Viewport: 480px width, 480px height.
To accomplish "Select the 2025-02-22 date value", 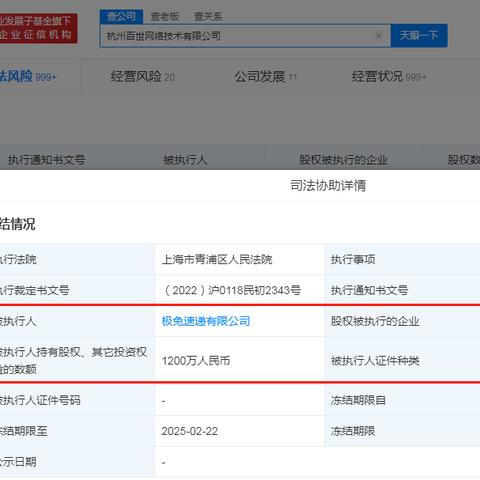I will (x=190, y=431).
